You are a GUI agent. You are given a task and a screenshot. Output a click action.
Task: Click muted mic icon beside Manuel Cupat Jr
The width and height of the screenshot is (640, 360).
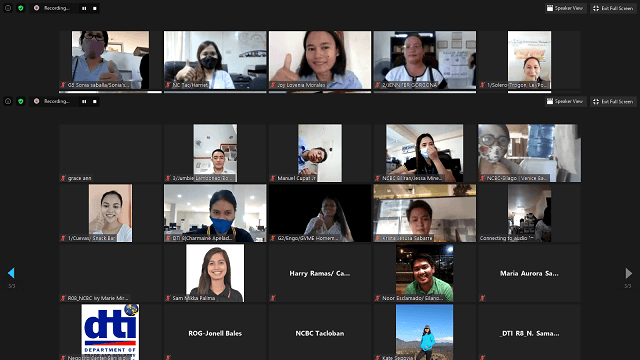tap(273, 178)
